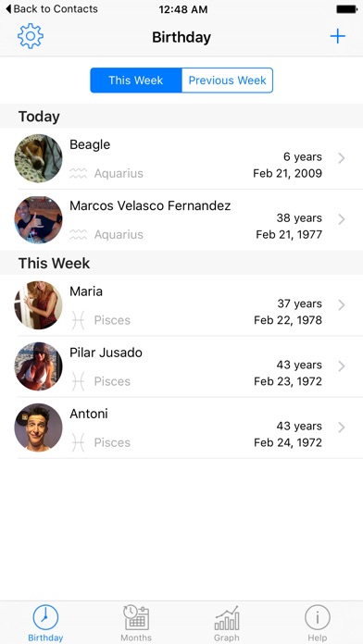Tap the battery icon in status bar
The width and height of the screenshot is (363, 644).
[x=346, y=9]
